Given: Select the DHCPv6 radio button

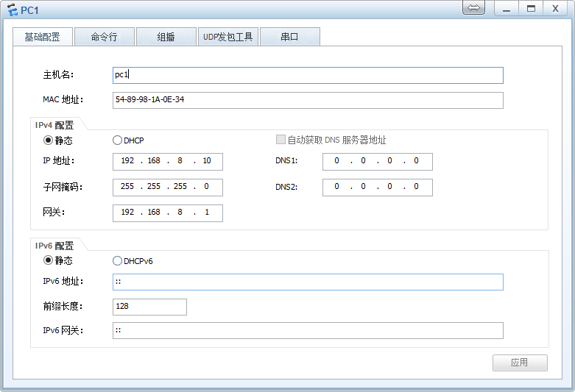Looking at the screenshot, I should tap(117, 261).
